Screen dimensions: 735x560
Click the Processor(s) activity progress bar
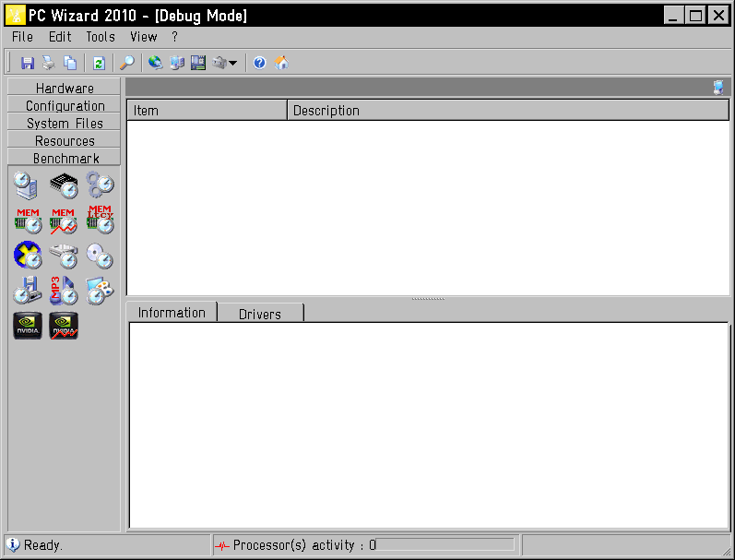pos(445,544)
